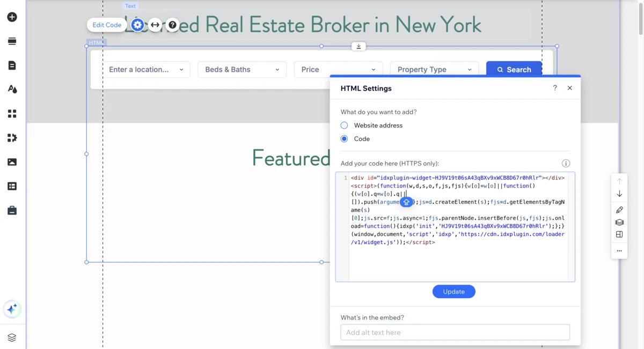The height and width of the screenshot is (349, 644).
Task: Open the Add Apps grid icon
Action: point(12,114)
